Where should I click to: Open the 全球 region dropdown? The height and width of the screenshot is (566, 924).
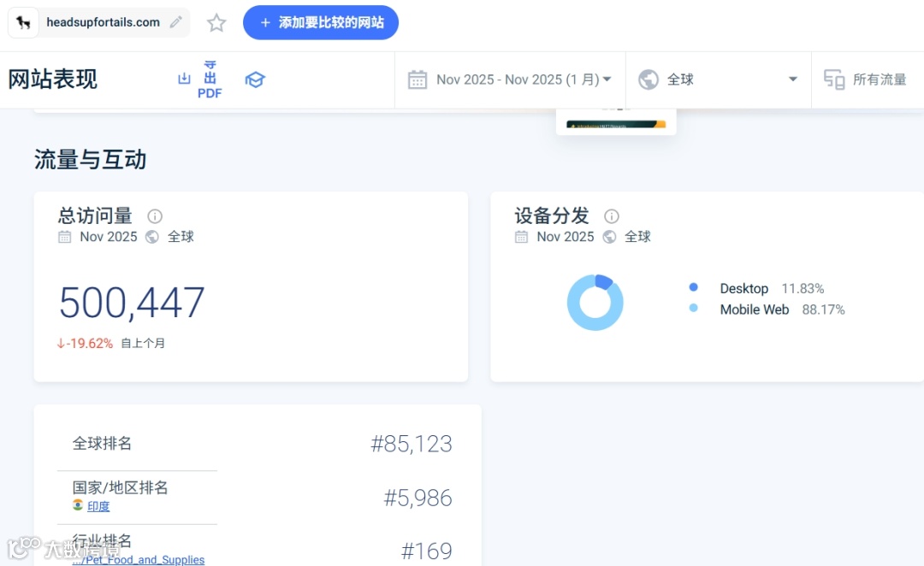coord(719,80)
